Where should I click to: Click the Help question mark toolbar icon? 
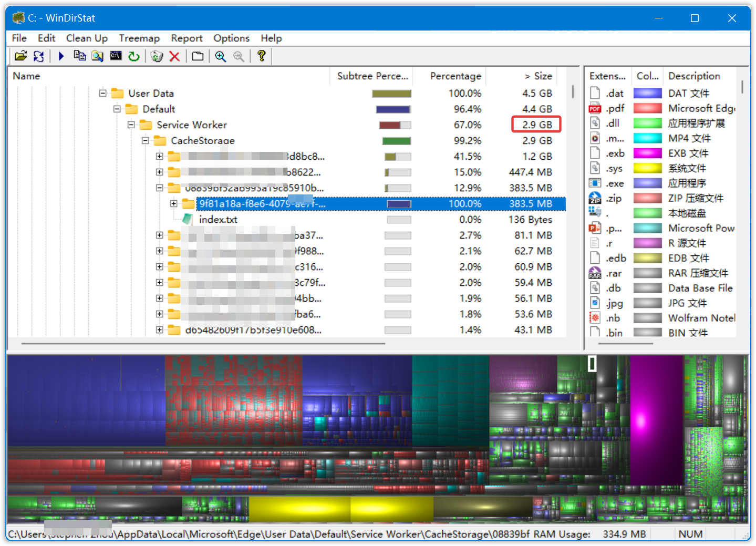(x=261, y=56)
